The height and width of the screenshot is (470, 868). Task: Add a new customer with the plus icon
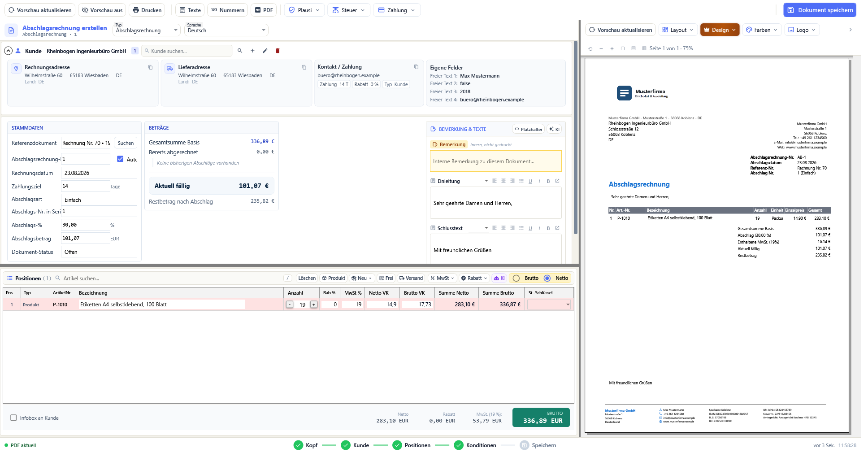coord(252,51)
